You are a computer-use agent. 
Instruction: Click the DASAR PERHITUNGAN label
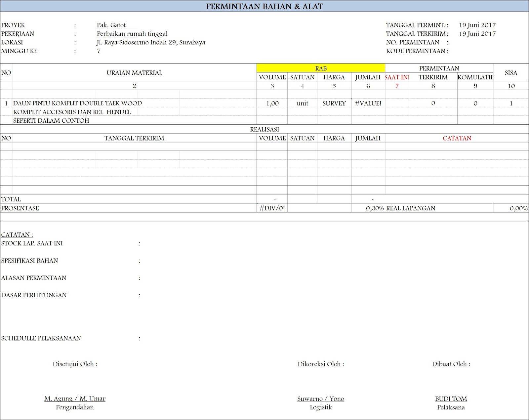(34, 295)
